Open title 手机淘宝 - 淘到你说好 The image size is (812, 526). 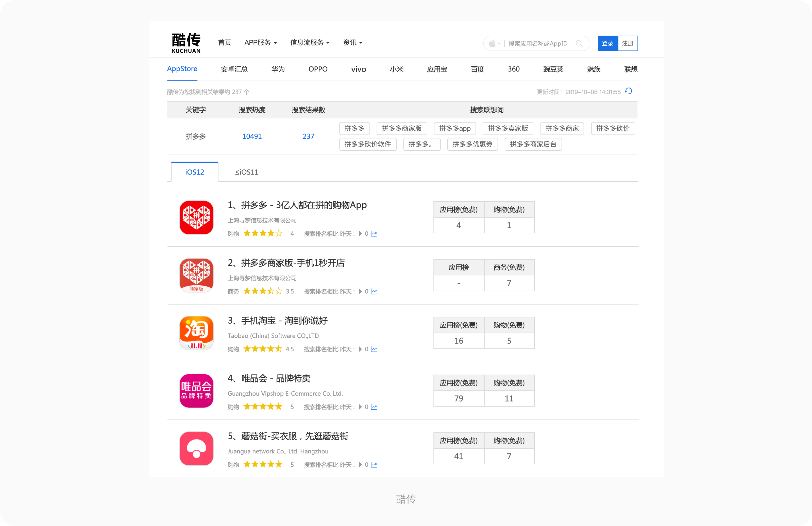(278, 320)
